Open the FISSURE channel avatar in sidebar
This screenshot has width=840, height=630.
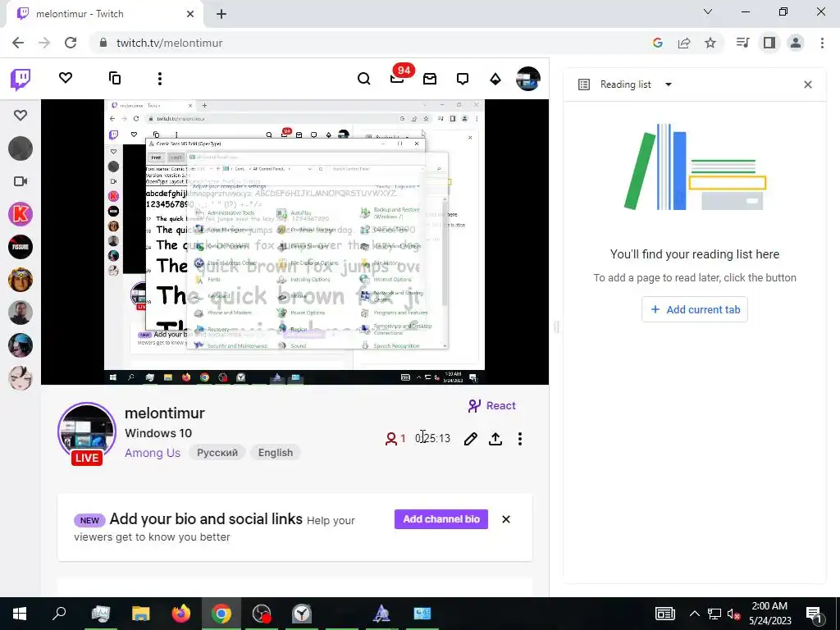pos(21,247)
